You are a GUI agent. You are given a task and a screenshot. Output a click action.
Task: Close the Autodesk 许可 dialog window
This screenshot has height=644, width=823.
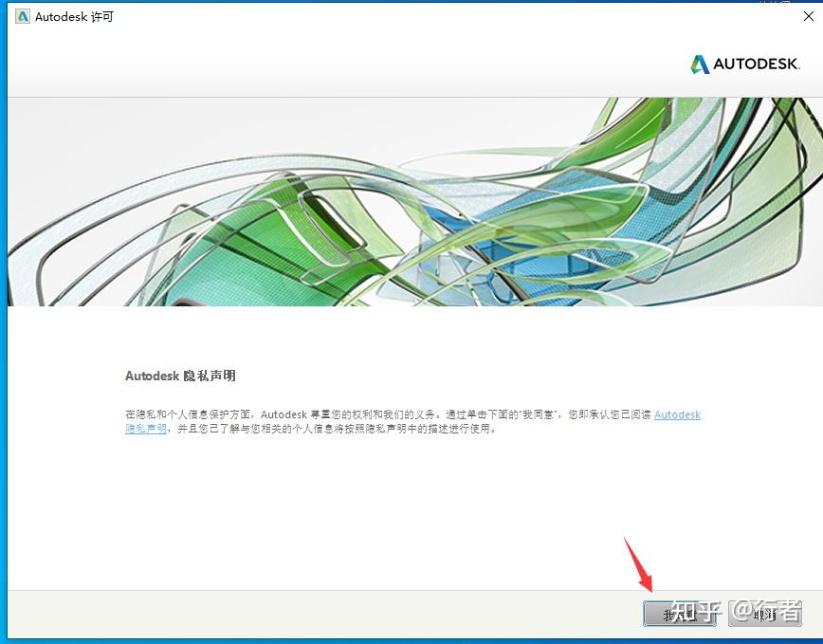[808, 15]
